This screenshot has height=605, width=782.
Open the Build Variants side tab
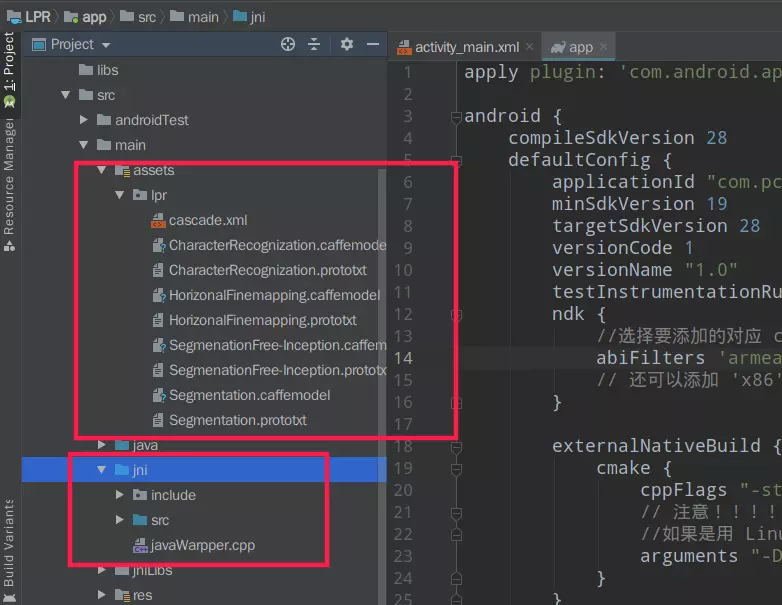coord(9,545)
